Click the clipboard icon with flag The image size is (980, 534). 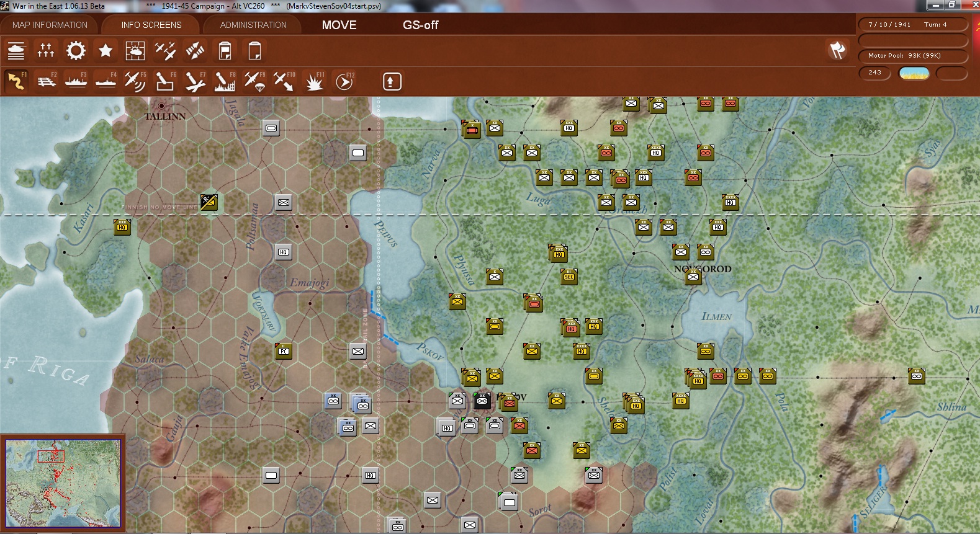point(225,51)
